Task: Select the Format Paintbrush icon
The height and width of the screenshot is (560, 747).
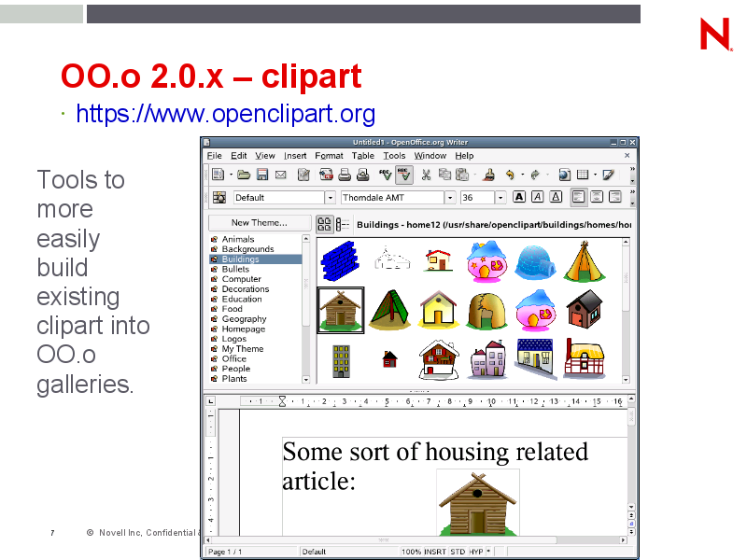Action: pos(488,175)
